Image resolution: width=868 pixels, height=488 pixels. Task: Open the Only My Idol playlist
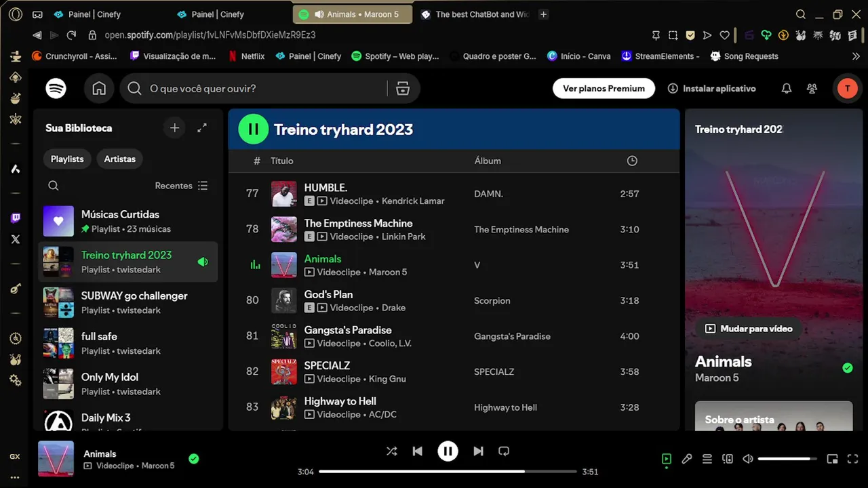coord(128,384)
